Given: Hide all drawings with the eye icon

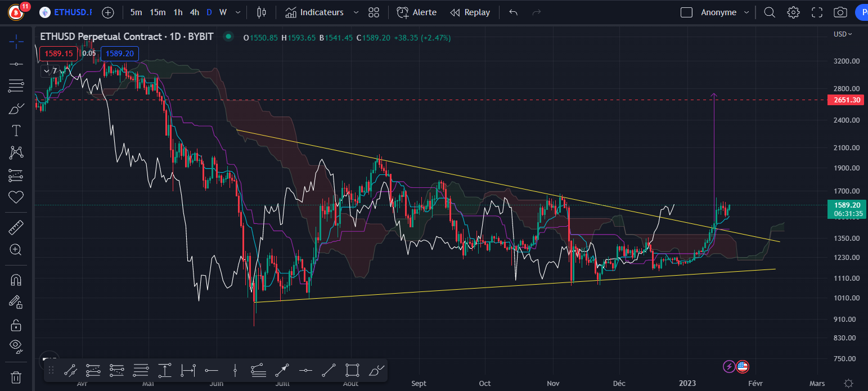Looking at the screenshot, I should 16,345.
